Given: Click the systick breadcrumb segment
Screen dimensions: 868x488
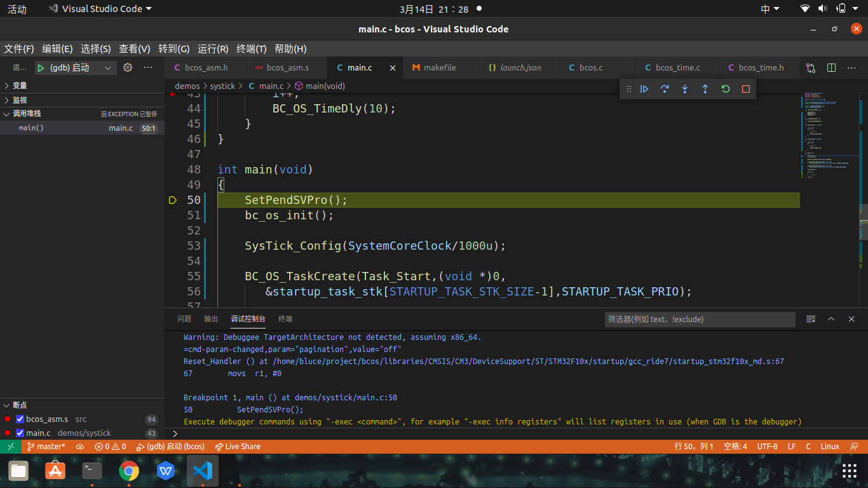Looking at the screenshot, I should tap(222, 86).
